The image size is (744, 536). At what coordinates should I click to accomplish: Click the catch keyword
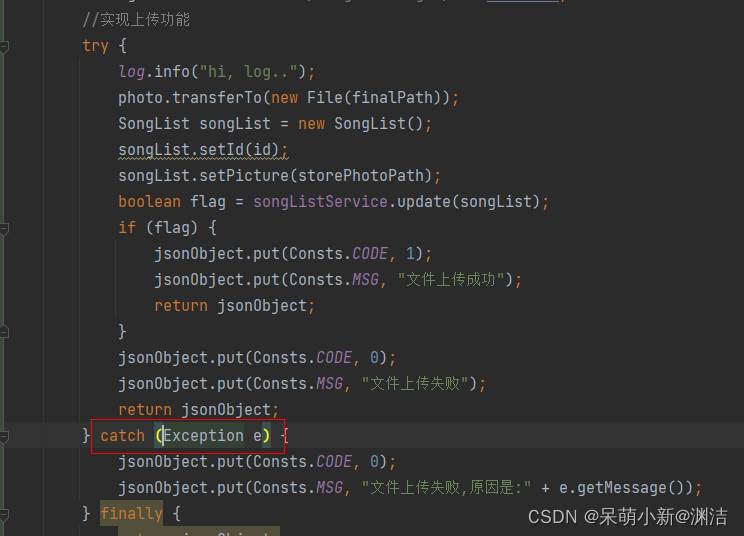point(122,435)
